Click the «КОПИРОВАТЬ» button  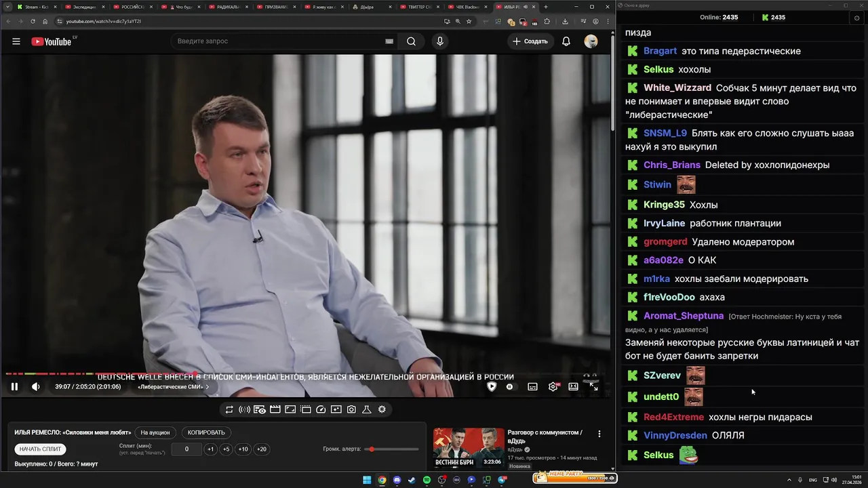pos(206,432)
